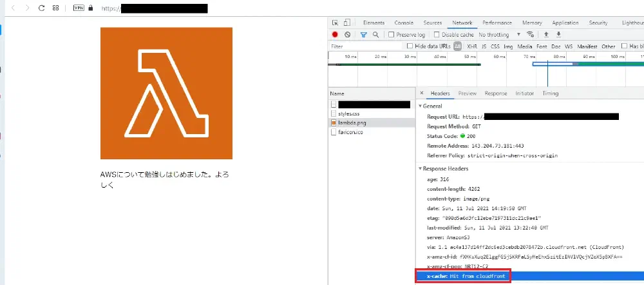
Task: Toggle the network filter funnel icon
Action: click(363, 35)
